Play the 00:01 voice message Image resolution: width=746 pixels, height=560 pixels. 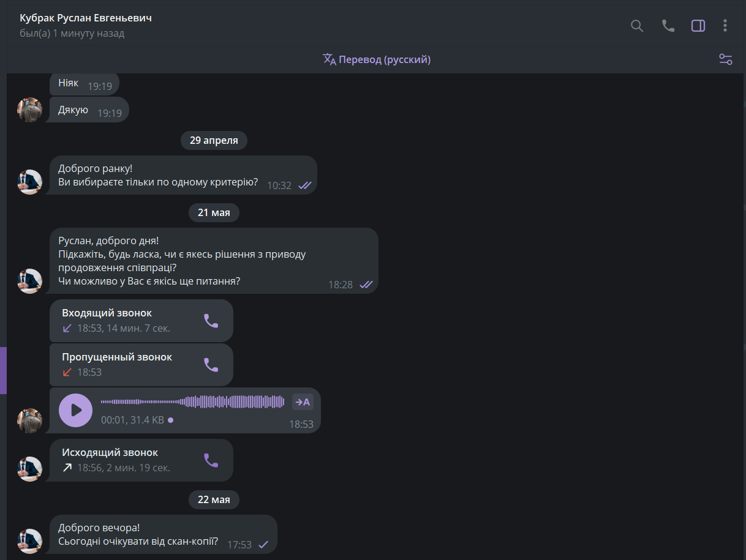coord(75,410)
